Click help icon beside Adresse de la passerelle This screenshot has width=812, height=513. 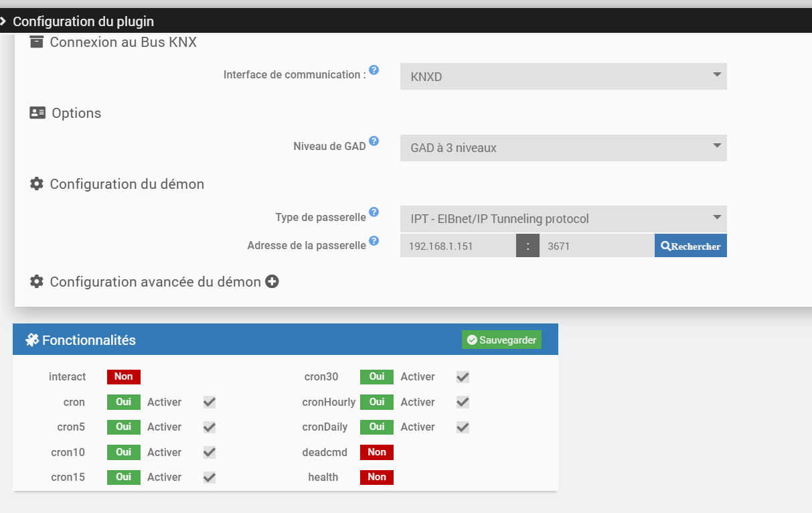pyautogui.click(x=374, y=240)
